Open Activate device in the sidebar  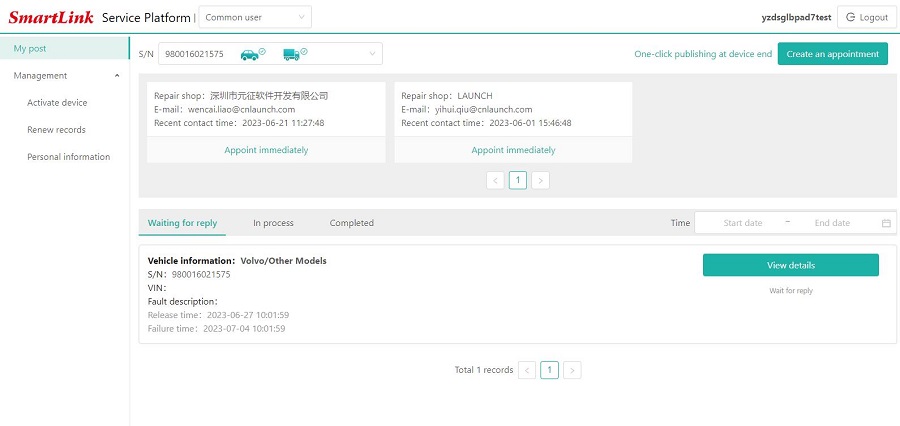click(57, 103)
